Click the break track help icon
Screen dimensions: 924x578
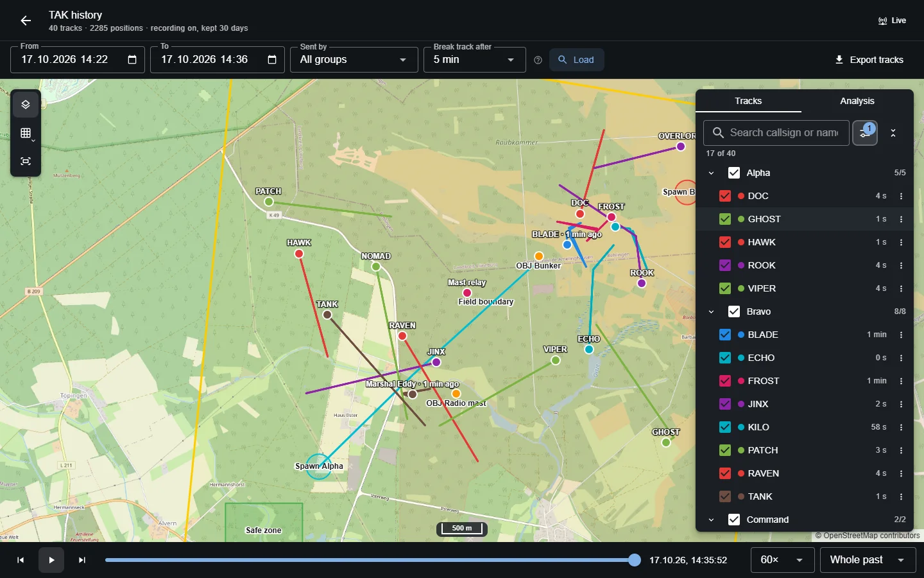coord(538,60)
